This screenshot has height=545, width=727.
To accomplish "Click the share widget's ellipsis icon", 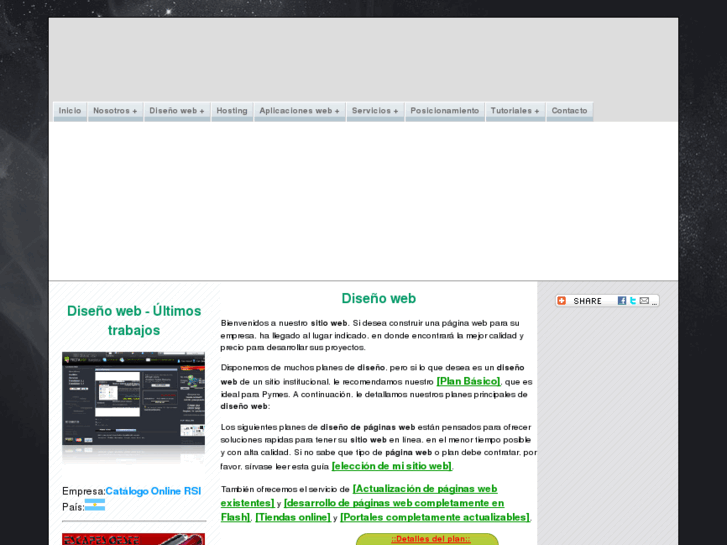I will (654, 303).
